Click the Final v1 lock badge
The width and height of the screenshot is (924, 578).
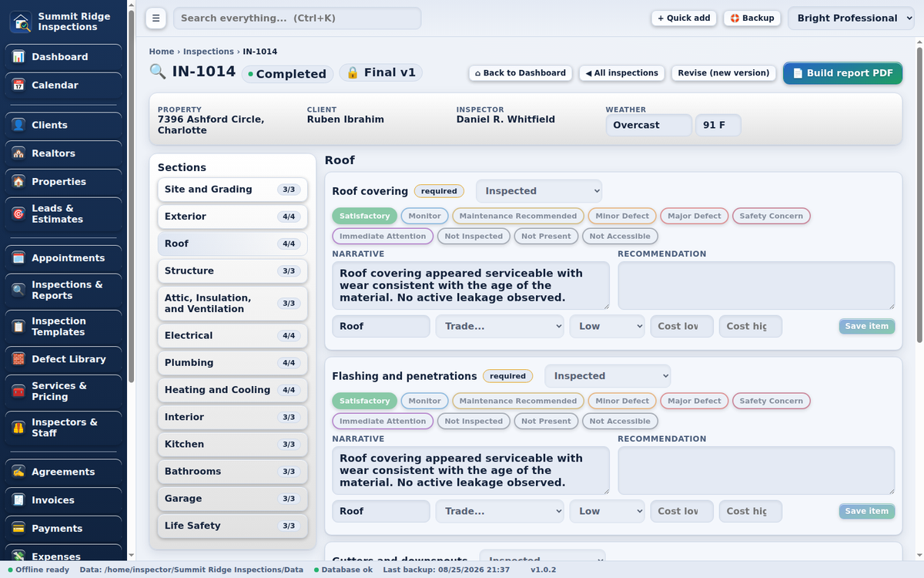380,72
